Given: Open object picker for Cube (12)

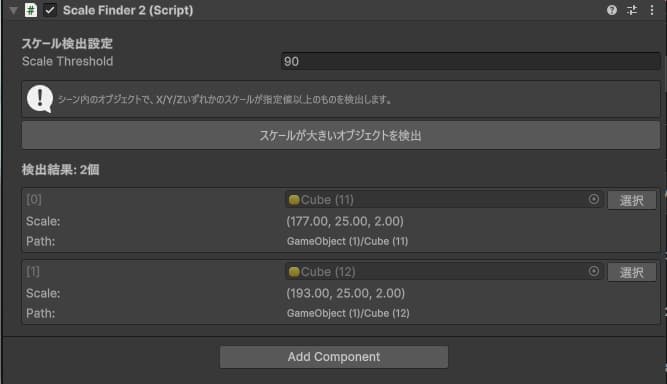Looking at the screenshot, I should click(x=594, y=271).
